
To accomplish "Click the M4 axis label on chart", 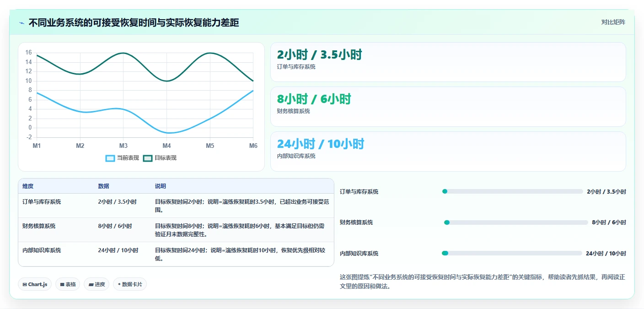I will tap(166, 146).
